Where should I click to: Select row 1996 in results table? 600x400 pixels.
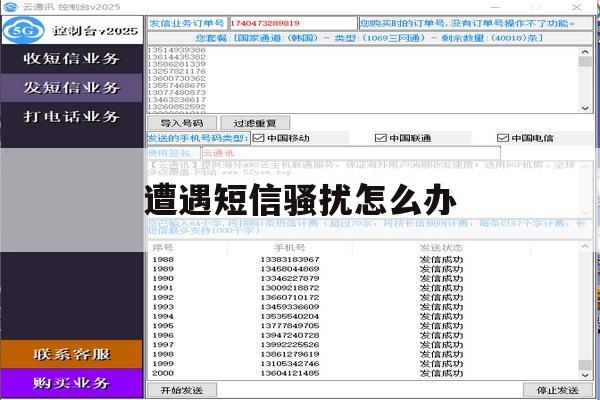(x=364, y=335)
